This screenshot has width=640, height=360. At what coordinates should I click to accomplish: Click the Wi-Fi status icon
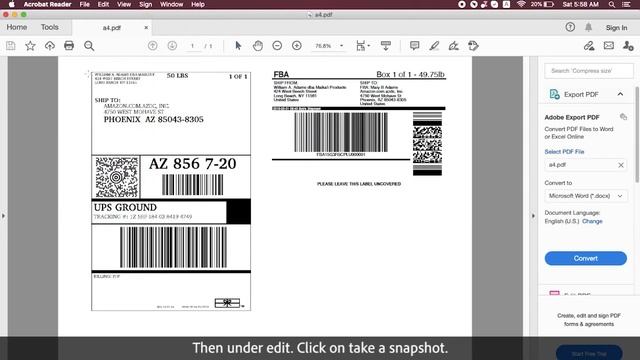pyautogui.click(x=521, y=4)
